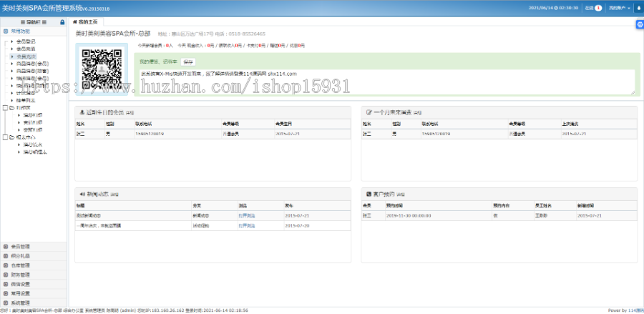Open the 系统管理 sidebar section
The width and height of the screenshot is (644, 314).
(x=20, y=303)
